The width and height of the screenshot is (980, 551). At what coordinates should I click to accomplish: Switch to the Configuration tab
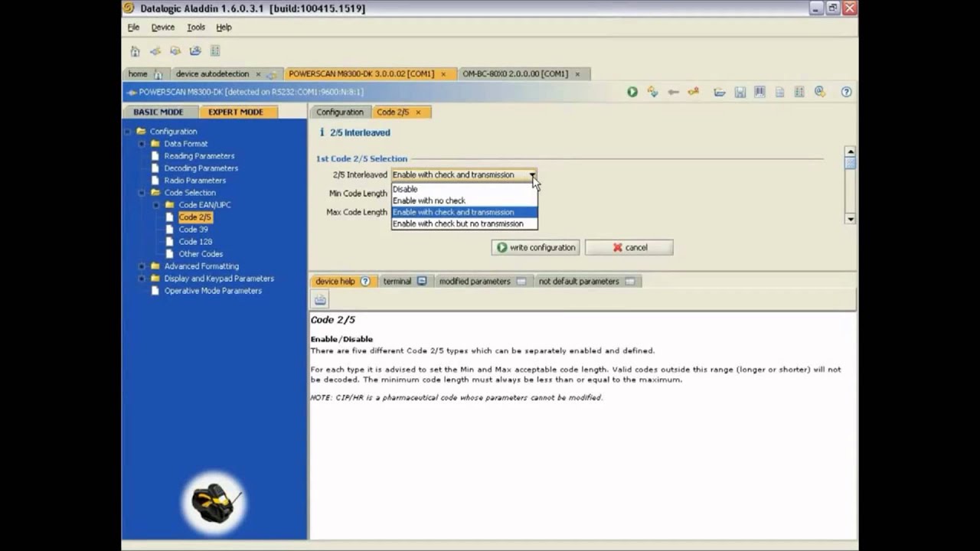(340, 112)
